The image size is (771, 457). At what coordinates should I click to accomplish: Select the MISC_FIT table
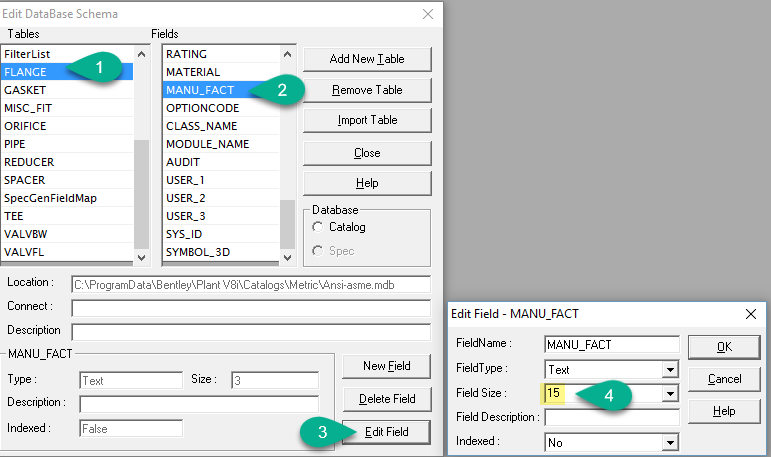67,108
